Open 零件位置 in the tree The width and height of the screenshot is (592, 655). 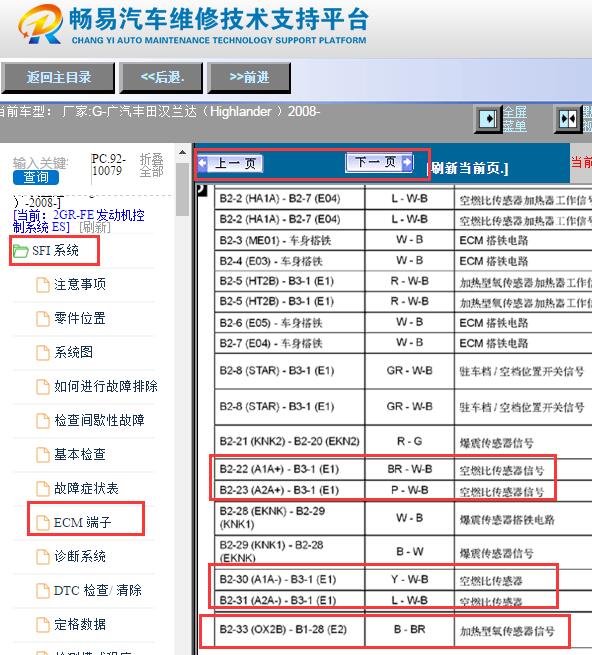(80, 319)
